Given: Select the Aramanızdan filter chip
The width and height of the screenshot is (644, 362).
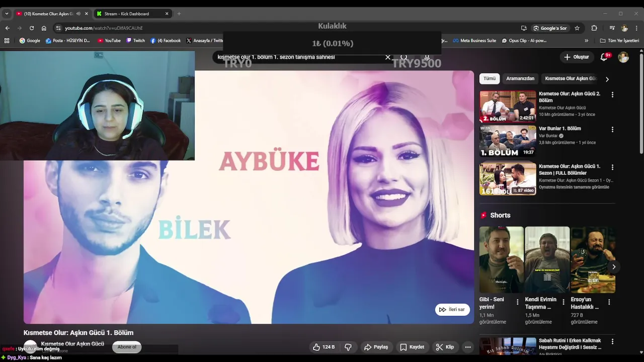Looking at the screenshot, I should coord(520,78).
